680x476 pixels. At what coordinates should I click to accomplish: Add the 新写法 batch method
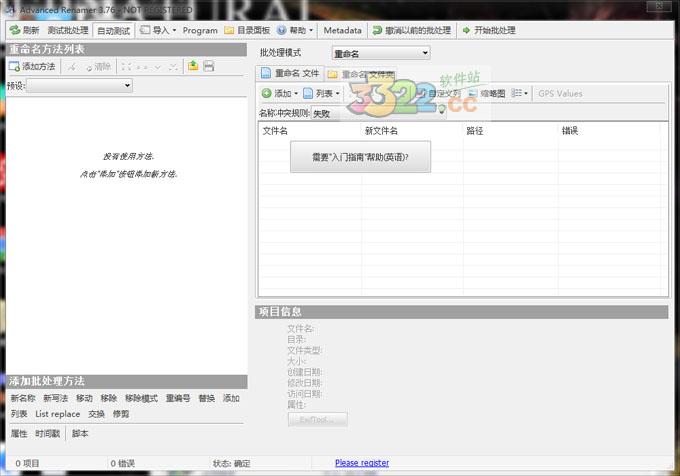click(x=56, y=398)
